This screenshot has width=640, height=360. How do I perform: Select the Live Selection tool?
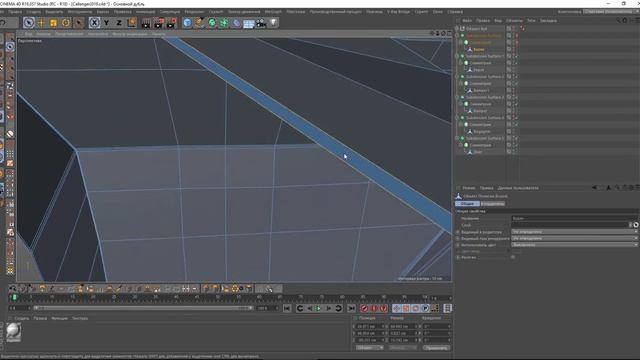[x=29, y=22]
